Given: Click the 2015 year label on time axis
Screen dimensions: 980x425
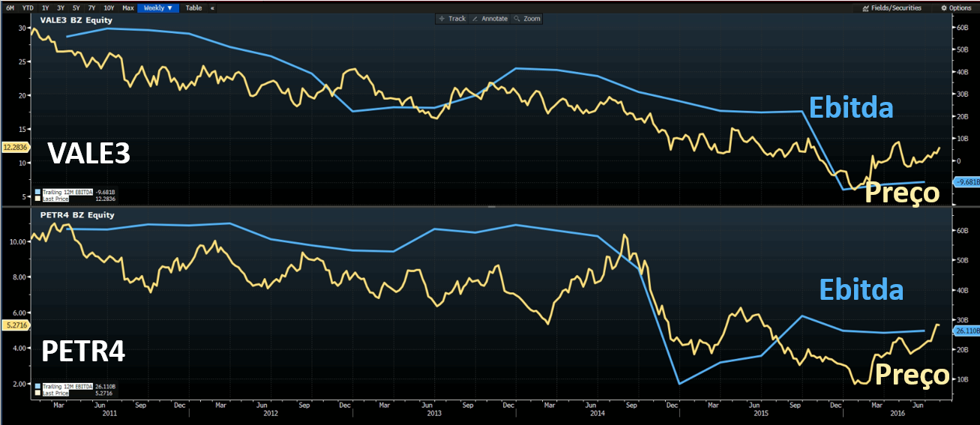Looking at the screenshot, I should [x=760, y=412].
